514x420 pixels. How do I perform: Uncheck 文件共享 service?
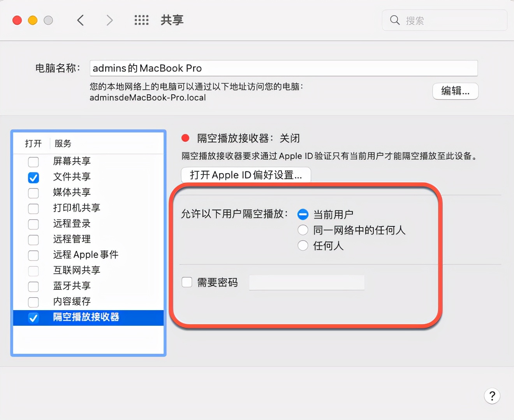(33, 177)
